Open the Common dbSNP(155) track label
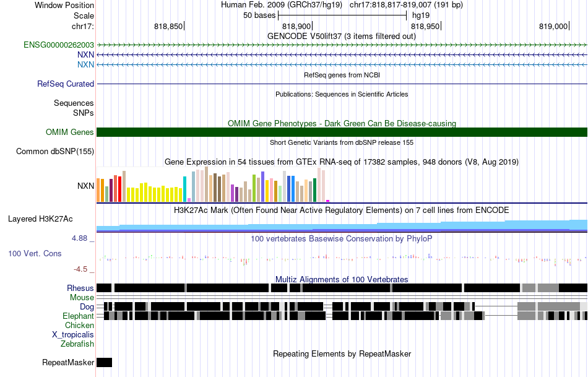The height and width of the screenshot is (377, 588). 55,152
